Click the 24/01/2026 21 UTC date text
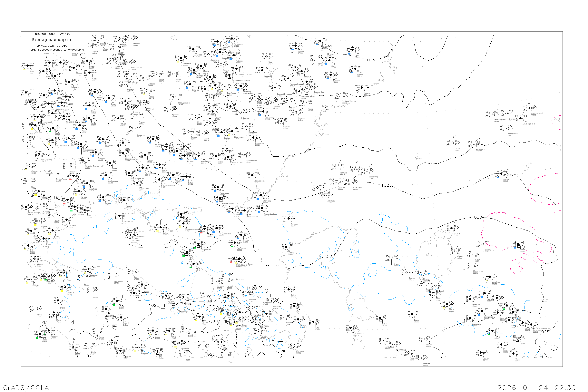The width and height of the screenshot is (588, 392). pyautogui.click(x=52, y=46)
